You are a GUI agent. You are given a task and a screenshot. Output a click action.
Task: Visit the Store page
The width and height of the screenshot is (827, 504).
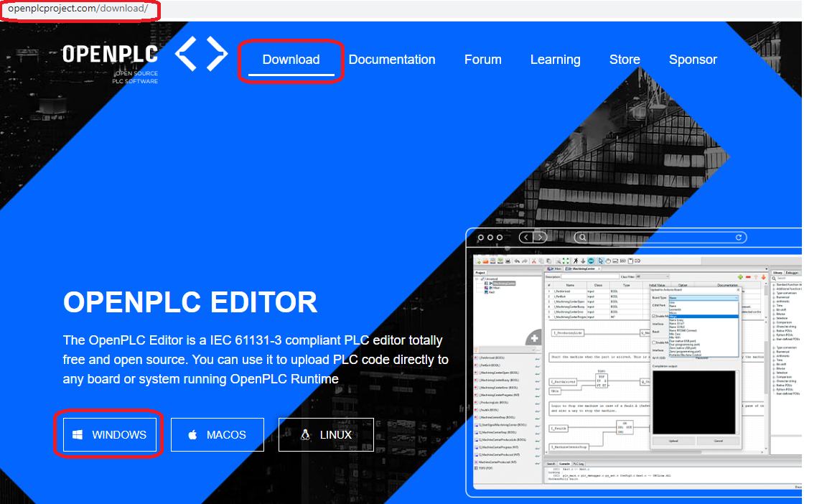625,60
